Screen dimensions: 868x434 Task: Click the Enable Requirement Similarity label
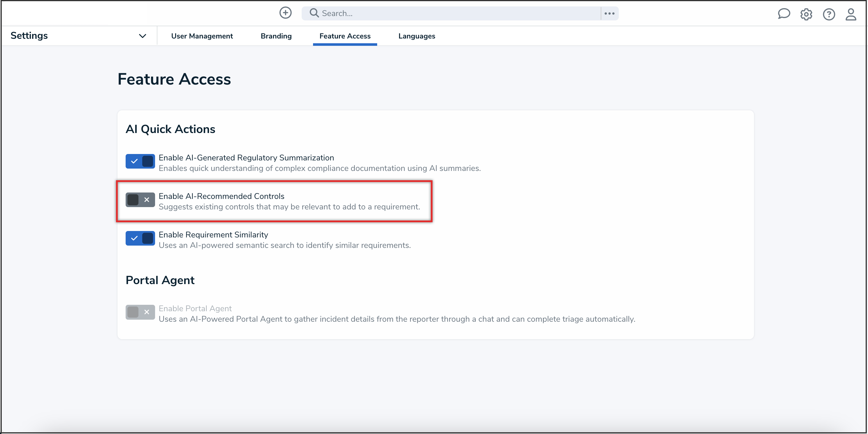(213, 235)
